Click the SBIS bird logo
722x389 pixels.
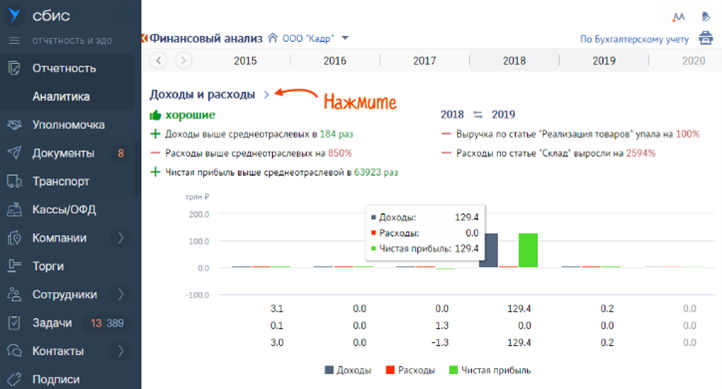coord(14,15)
